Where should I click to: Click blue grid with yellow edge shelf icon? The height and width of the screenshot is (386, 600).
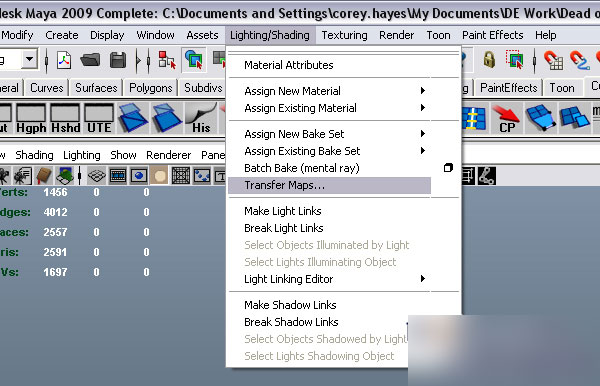(474, 118)
